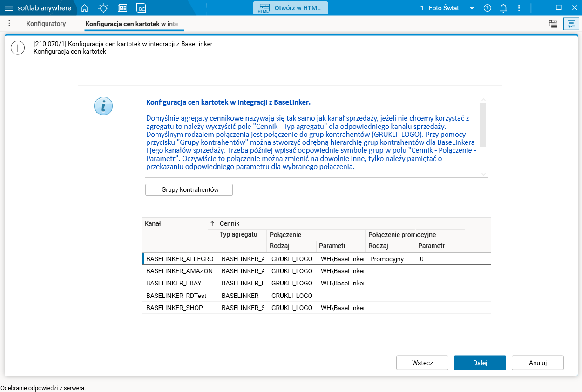The height and width of the screenshot is (392, 582).
Task: Cancel the wizard with Anuluj
Action: 538,363
